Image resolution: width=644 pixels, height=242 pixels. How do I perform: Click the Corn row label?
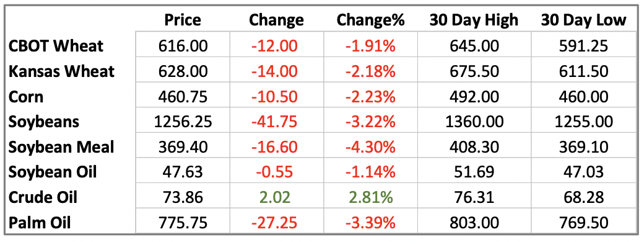coord(26,97)
